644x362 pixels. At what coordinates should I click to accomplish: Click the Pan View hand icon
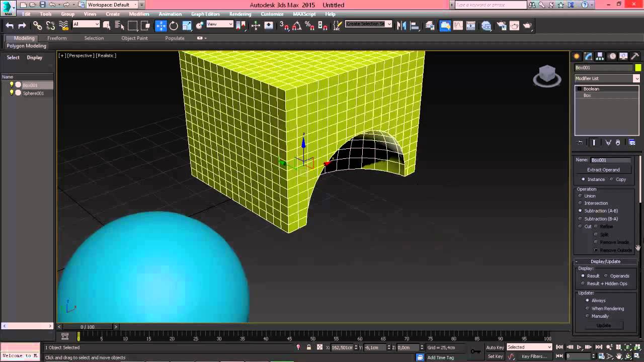(618, 356)
